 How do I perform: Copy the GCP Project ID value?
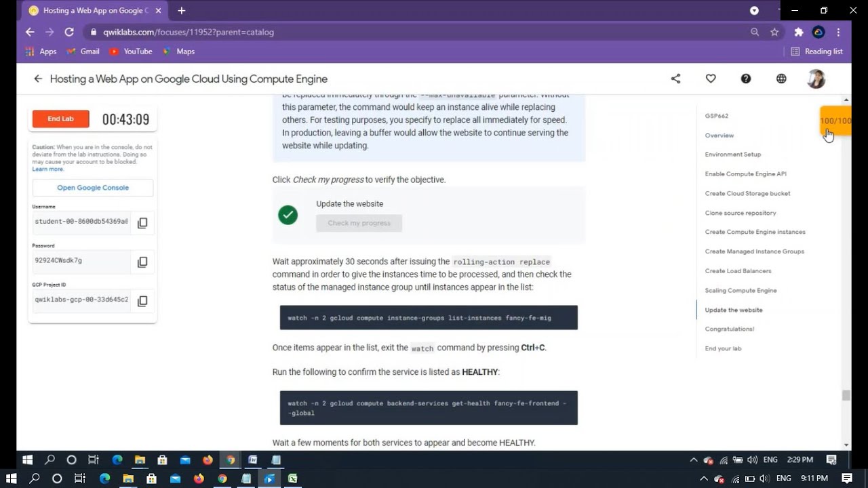(142, 301)
